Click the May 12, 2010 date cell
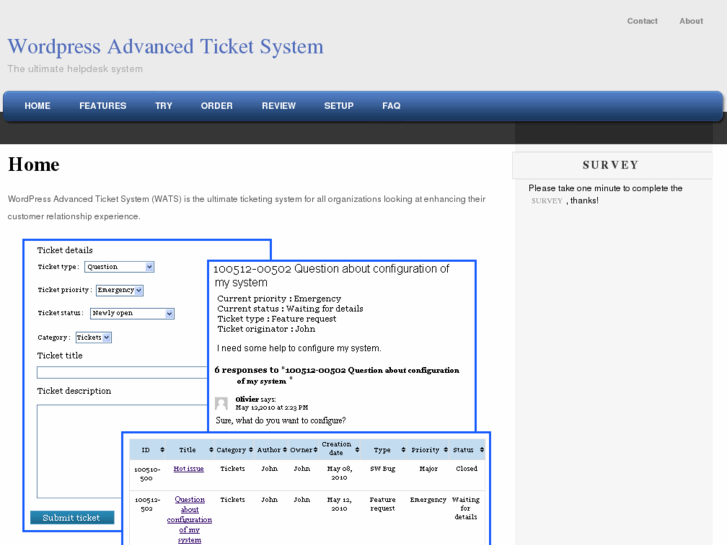The image size is (727, 545). pyautogui.click(x=339, y=504)
